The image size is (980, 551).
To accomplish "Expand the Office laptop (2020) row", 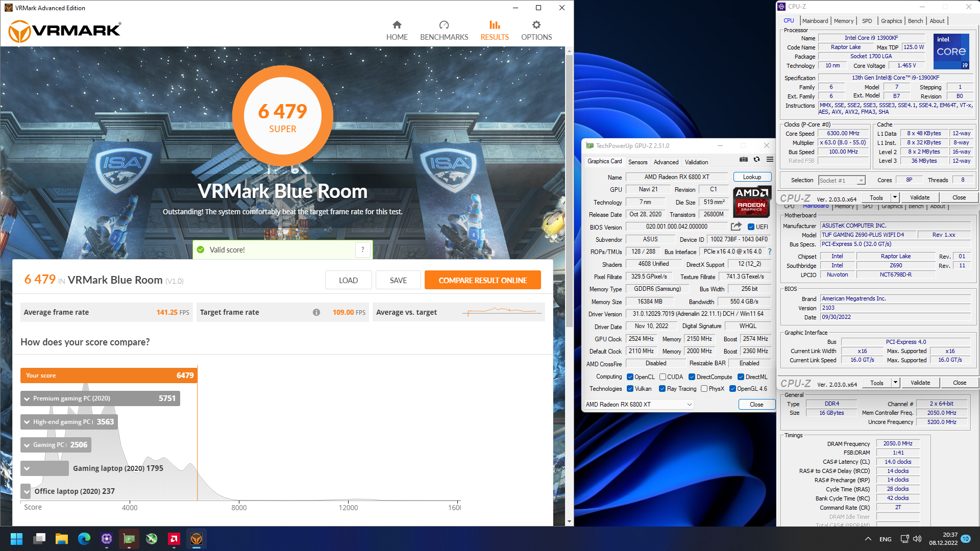I will point(27,491).
